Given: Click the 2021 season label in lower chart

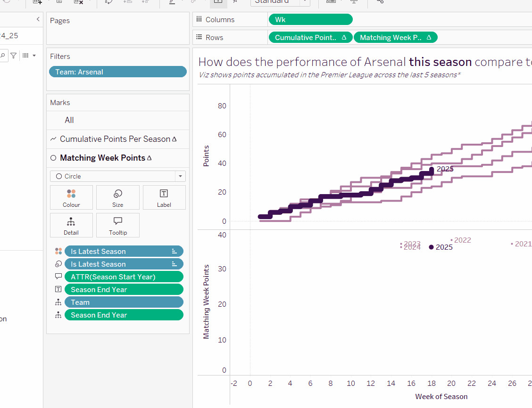Looking at the screenshot, I should click(523, 244).
